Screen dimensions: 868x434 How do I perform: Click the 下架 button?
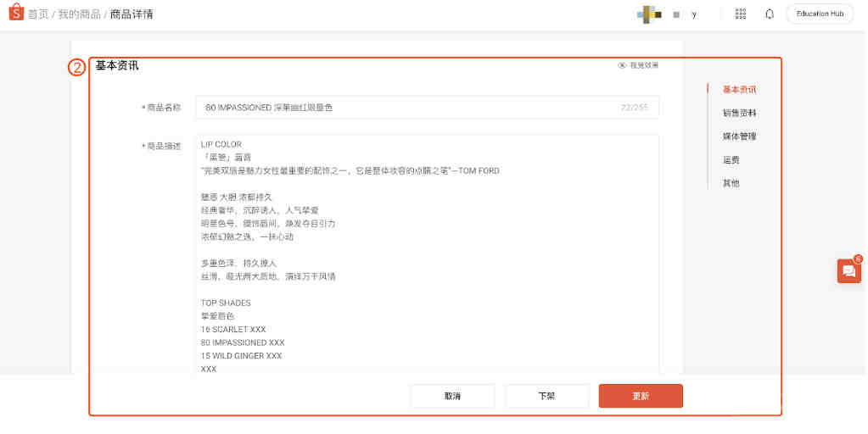click(x=547, y=396)
